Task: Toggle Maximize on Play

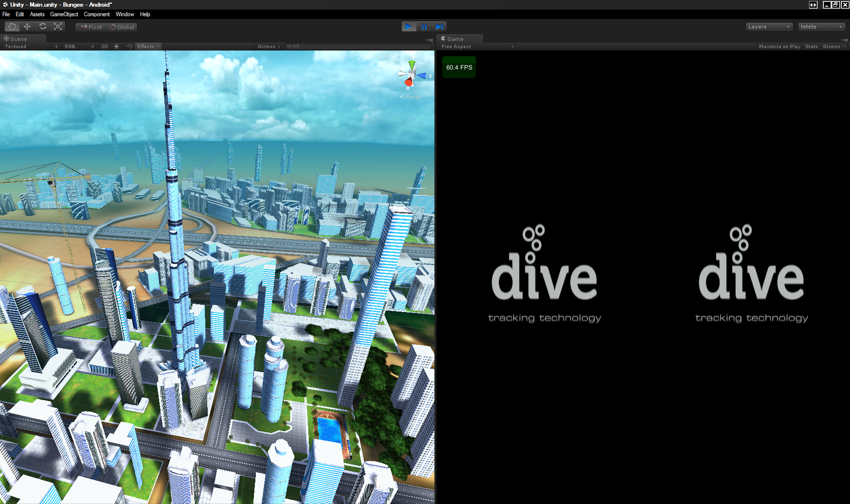Action: (779, 46)
